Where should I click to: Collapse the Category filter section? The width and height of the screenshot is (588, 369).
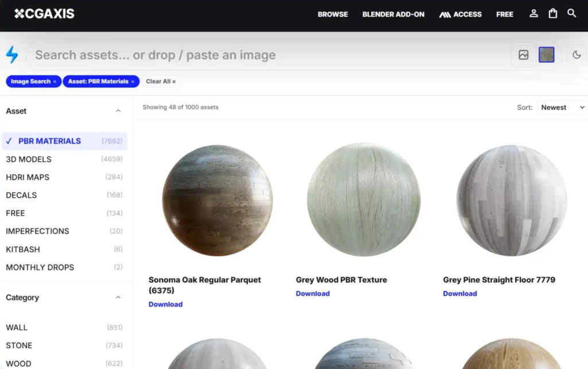[118, 297]
